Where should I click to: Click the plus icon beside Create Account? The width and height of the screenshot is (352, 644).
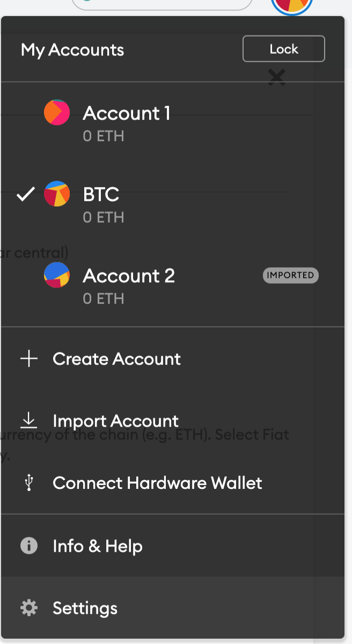29,359
